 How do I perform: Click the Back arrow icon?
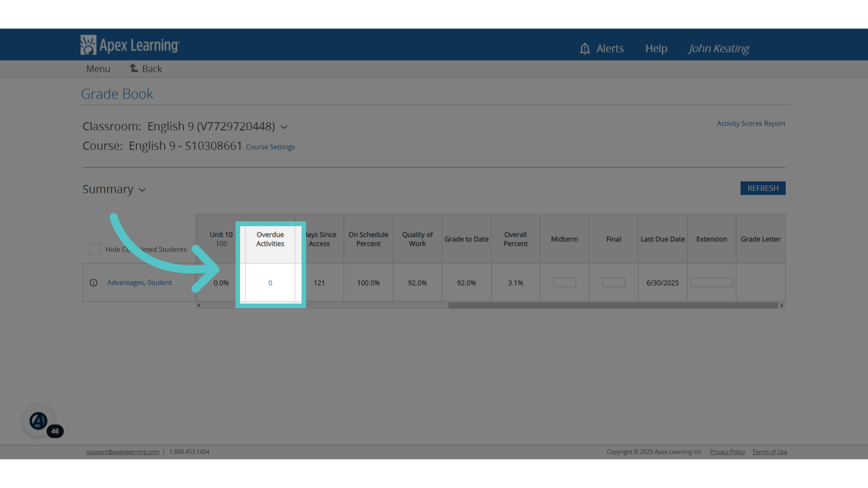[134, 68]
